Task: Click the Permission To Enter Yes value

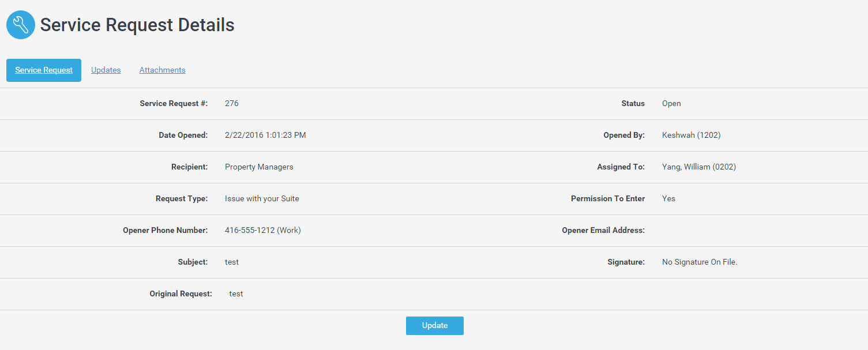Action: click(x=668, y=199)
